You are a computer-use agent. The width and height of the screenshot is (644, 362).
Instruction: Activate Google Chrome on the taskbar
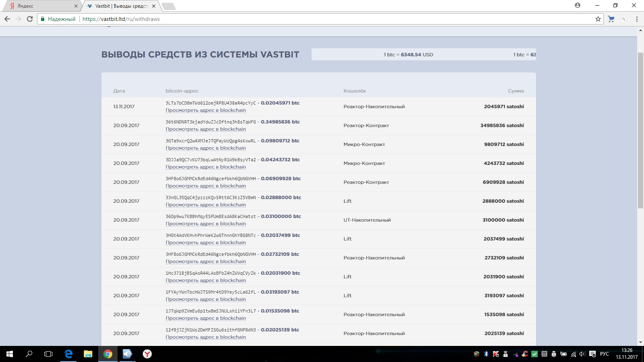click(108, 354)
